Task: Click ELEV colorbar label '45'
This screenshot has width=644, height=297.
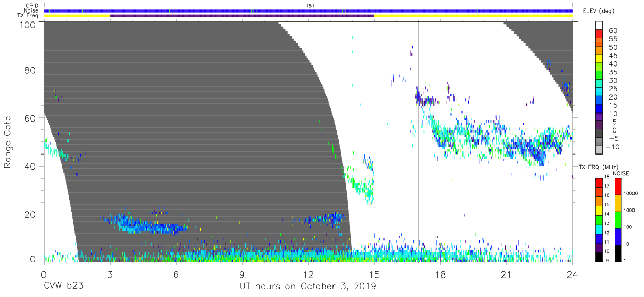Action: click(613, 56)
